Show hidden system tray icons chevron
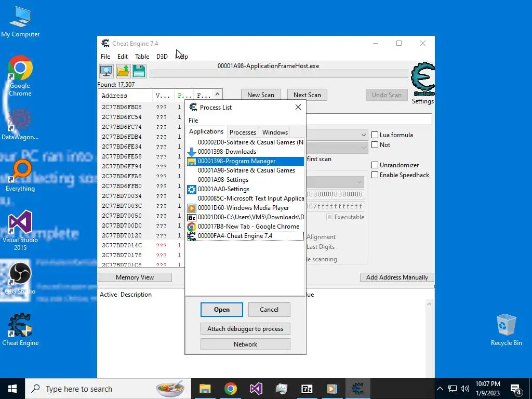The image size is (532, 399). pyautogui.click(x=440, y=389)
